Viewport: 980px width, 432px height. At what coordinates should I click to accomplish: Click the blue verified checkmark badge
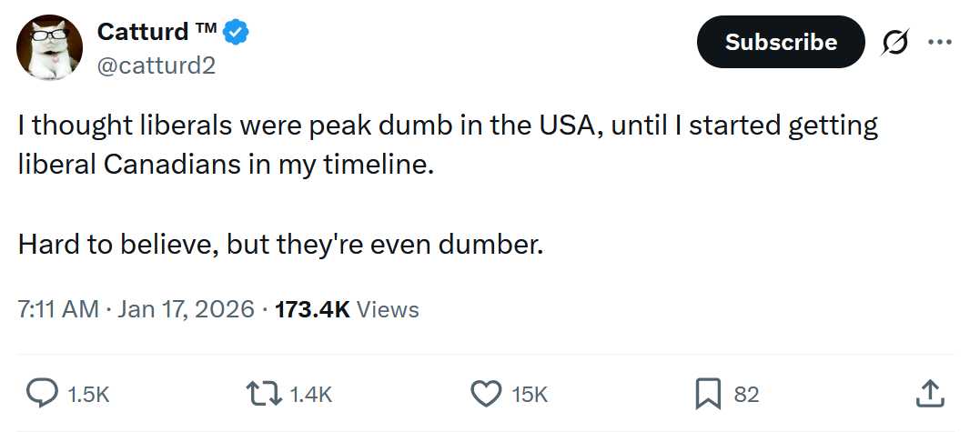pyautogui.click(x=236, y=34)
